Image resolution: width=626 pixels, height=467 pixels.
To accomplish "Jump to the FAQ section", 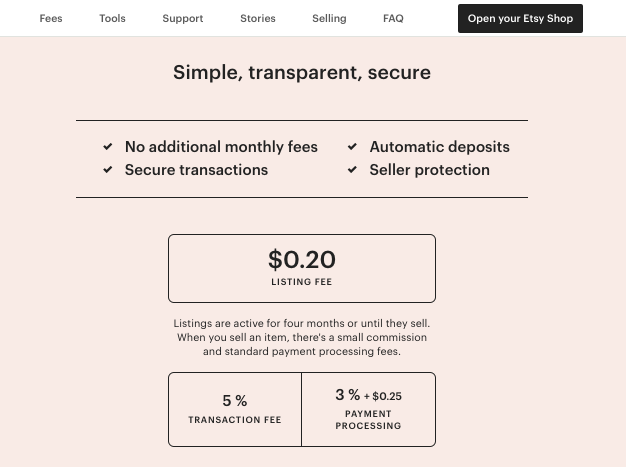I will pyautogui.click(x=393, y=18).
